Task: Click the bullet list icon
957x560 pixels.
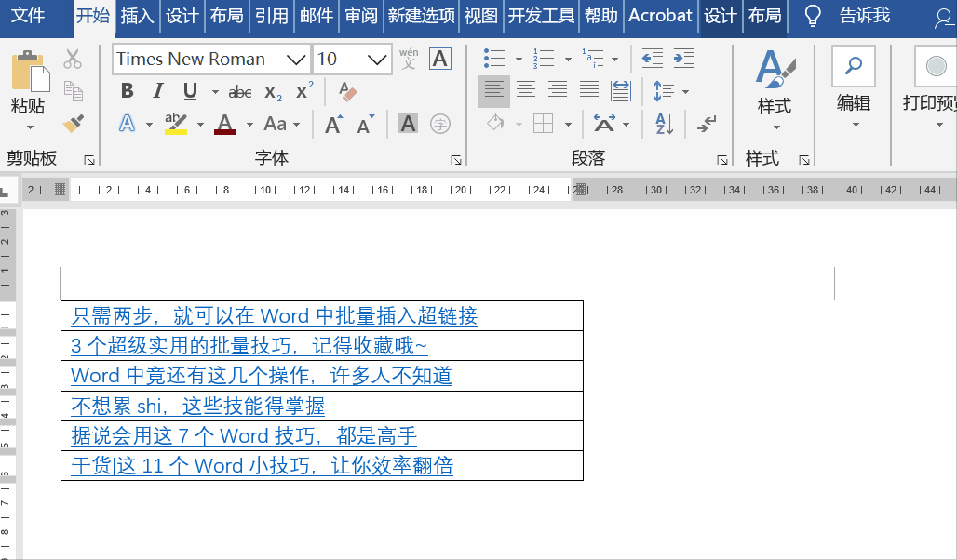Action: click(x=494, y=59)
